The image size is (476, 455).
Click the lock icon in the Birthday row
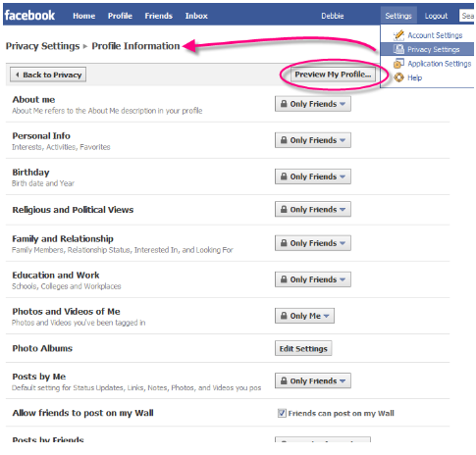[284, 177]
